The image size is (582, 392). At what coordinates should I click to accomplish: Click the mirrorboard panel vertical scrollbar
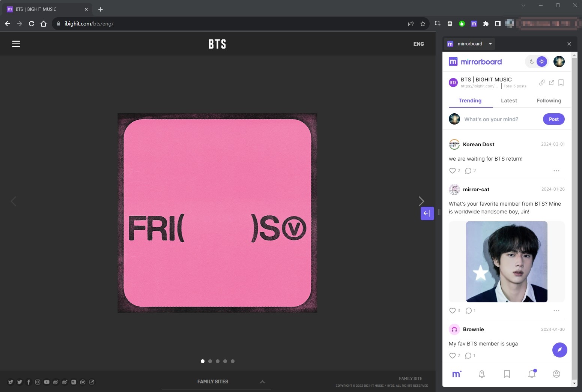574,219
